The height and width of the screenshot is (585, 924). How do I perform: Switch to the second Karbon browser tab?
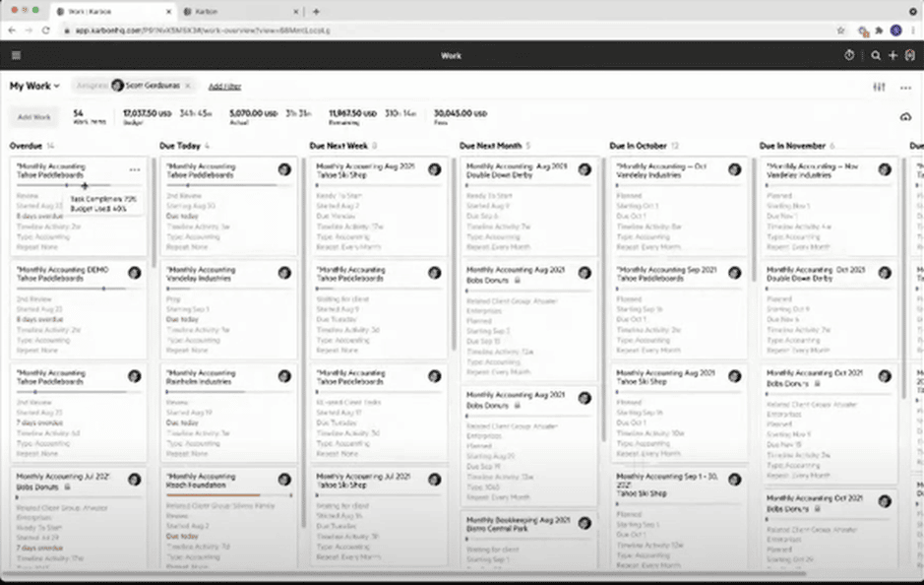point(241,11)
